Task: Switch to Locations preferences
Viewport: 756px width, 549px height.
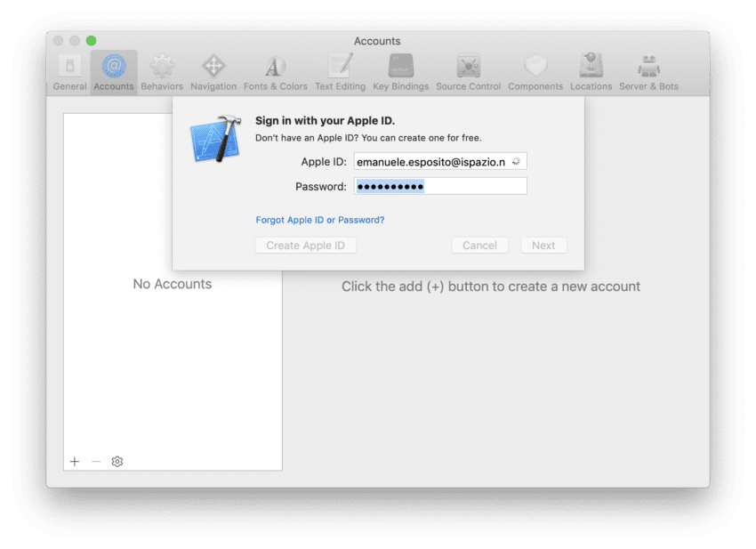Action: (x=591, y=72)
